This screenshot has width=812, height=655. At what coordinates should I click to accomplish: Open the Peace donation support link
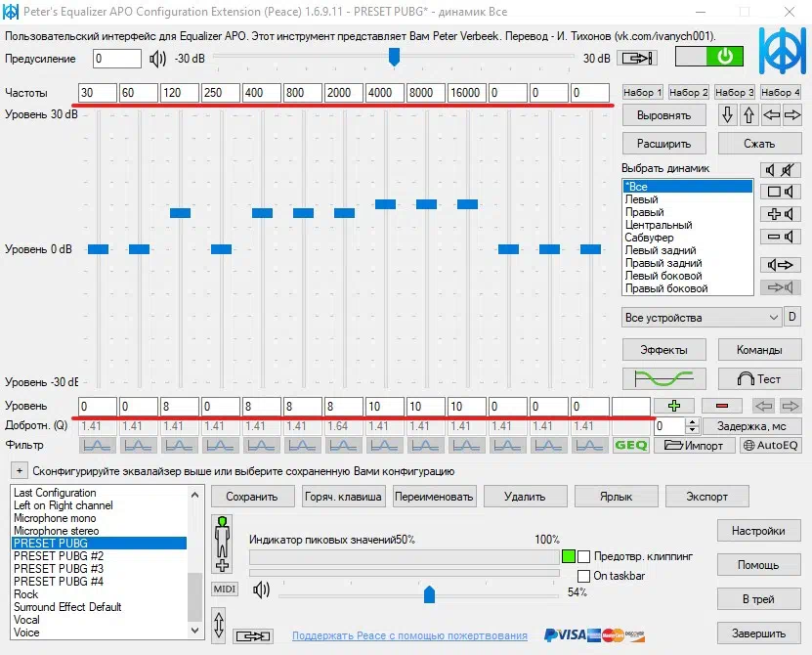tap(409, 636)
